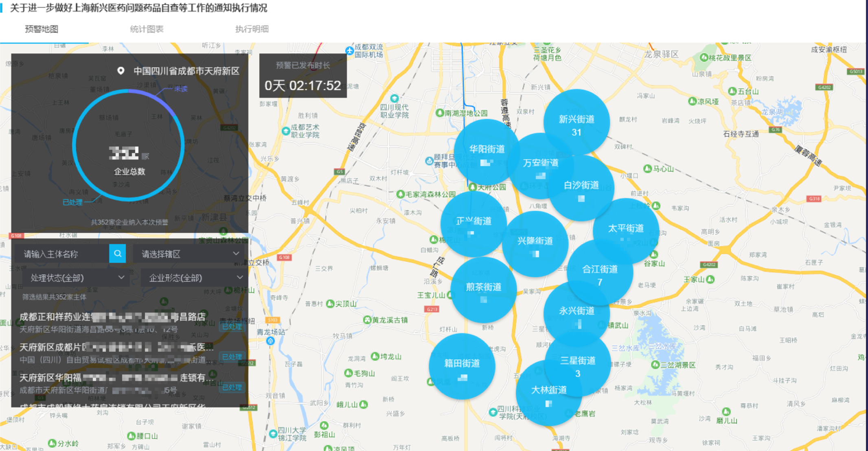This screenshot has height=451, width=868.
Task: Select the 三星街道 3 bubble
Action: point(578,363)
